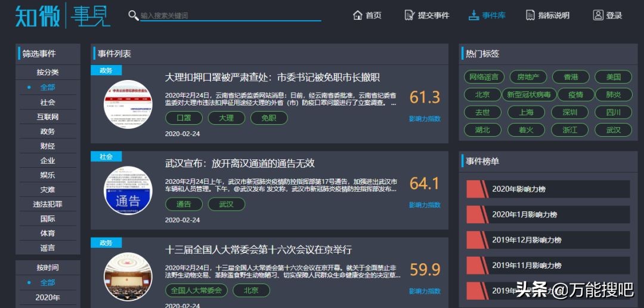Click thumbnail of the 大理扣押口罩 event
Screen dimensions: 644x308
(x=128, y=104)
